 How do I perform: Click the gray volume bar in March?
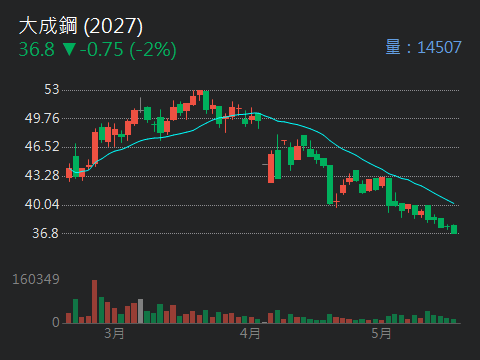click(x=140, y=311)
